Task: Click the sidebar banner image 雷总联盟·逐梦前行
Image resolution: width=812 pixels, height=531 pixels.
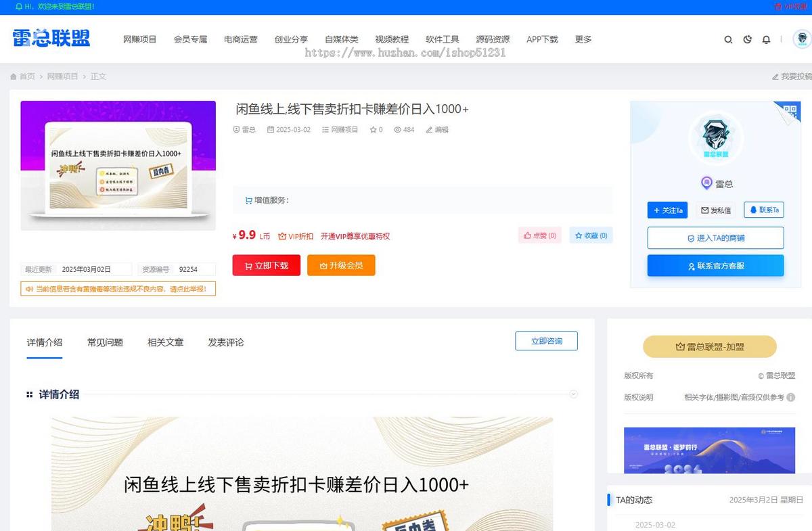Action: (709, 451)
